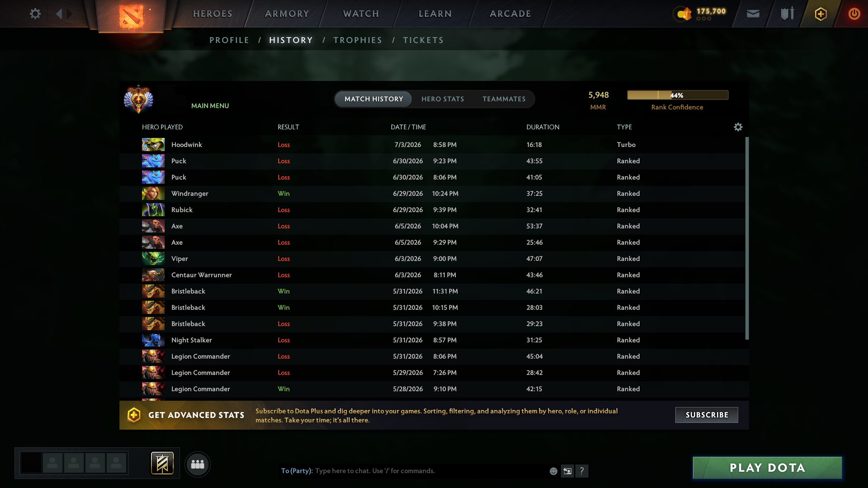Click the Rubick hero portrait
868x488 pixels.
click(153, 210)
